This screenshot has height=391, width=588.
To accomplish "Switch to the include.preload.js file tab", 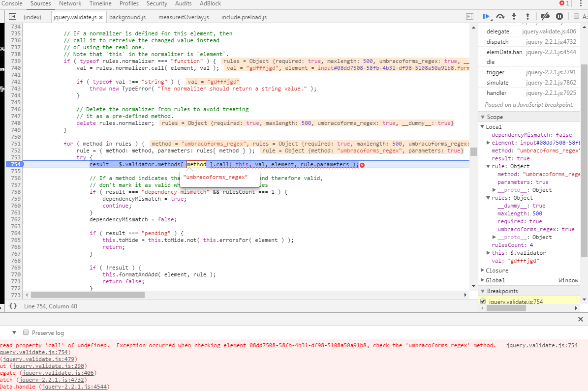I will 244,17.
